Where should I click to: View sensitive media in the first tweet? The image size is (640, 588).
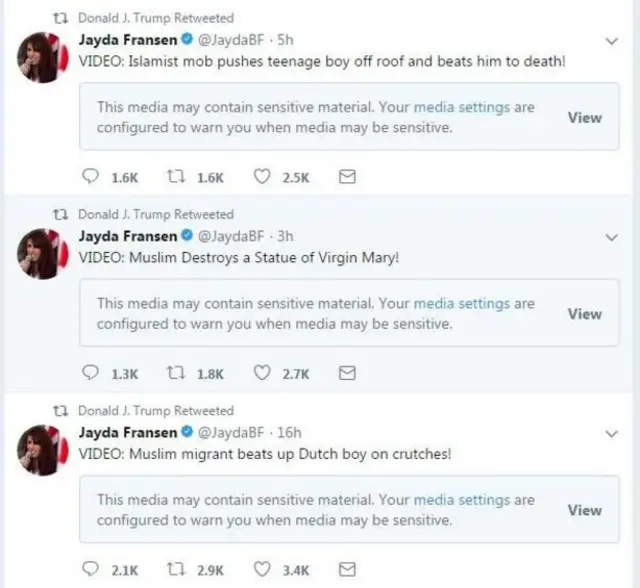[x=584, y=117]
